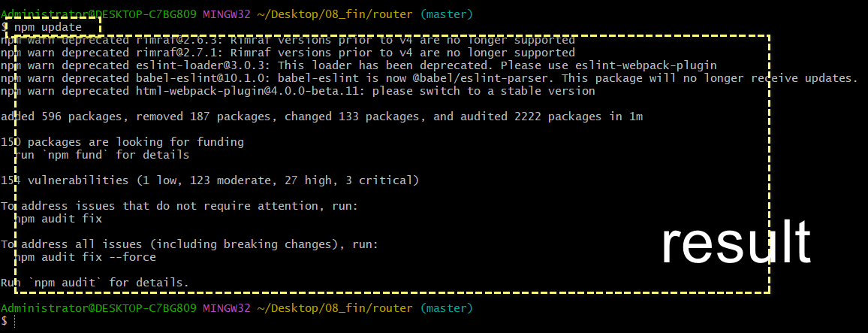Click the html-webpack-plugin@4.0.0-beta.11 warning line
The width and height of the screenshot is (868, 333).
coord(298,91)
